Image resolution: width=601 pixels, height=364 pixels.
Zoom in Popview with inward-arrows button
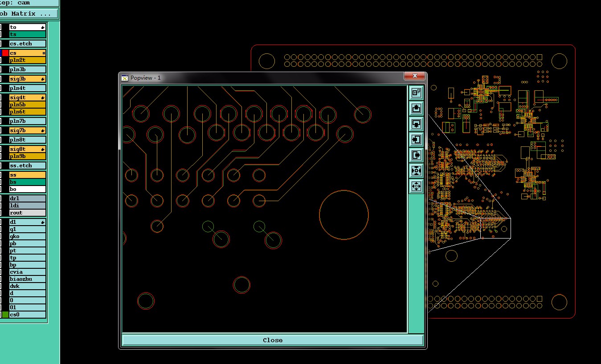(x=416, y=170)
